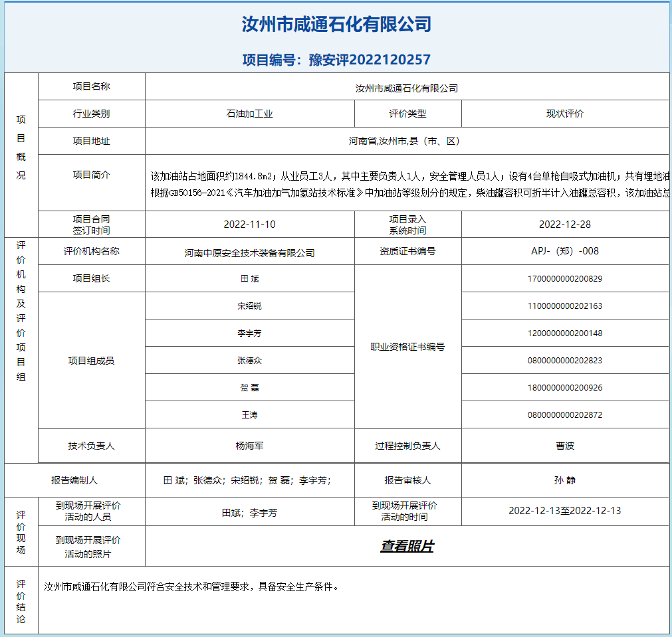The height and width of the screenshot is (637, 672).
Task: Click certificate number 1200000000200148
Action: pyautogui.click(x=565, y=333)
